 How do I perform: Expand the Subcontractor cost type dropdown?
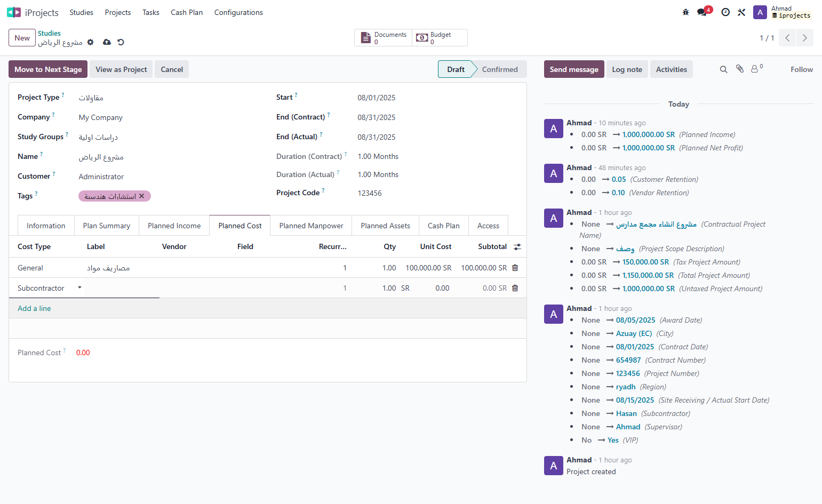click(79, 288)
